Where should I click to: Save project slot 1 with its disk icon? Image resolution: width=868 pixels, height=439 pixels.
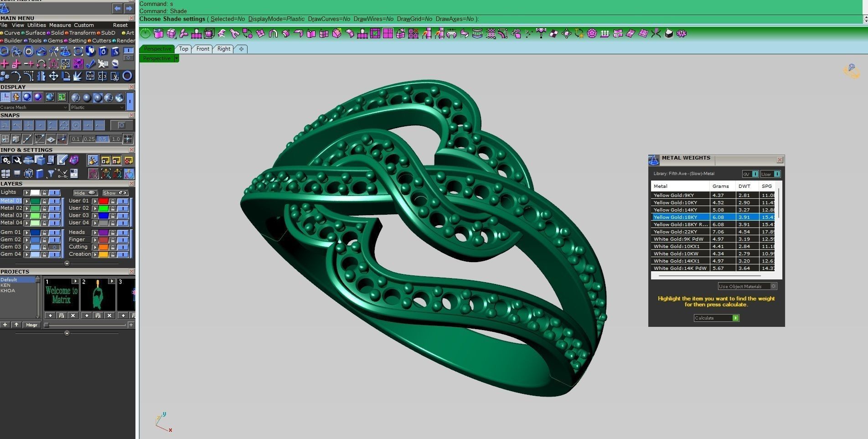click(x=62, y=315)
